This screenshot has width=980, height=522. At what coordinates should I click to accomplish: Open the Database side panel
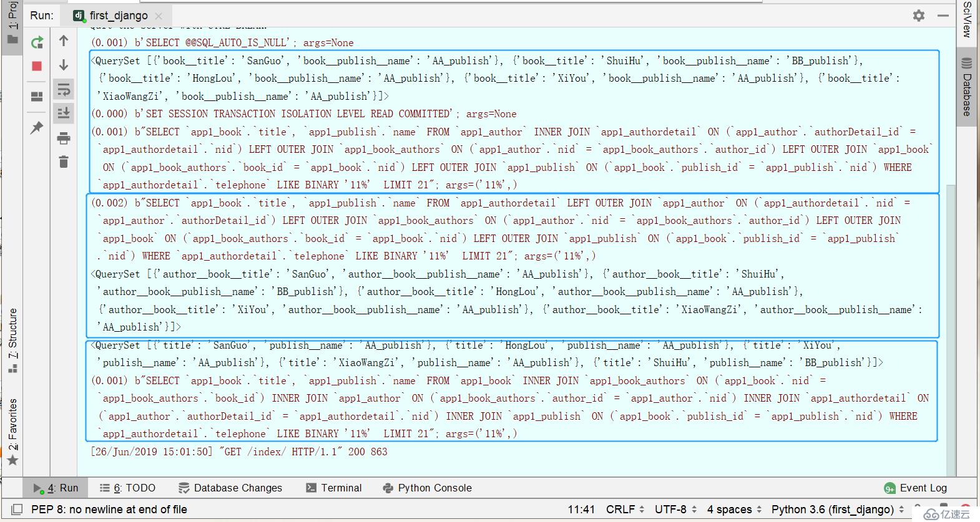point(967,87)
